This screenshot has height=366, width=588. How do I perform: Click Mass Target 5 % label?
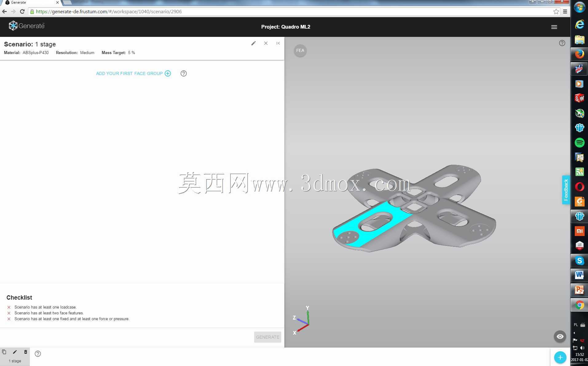(118, 53)
